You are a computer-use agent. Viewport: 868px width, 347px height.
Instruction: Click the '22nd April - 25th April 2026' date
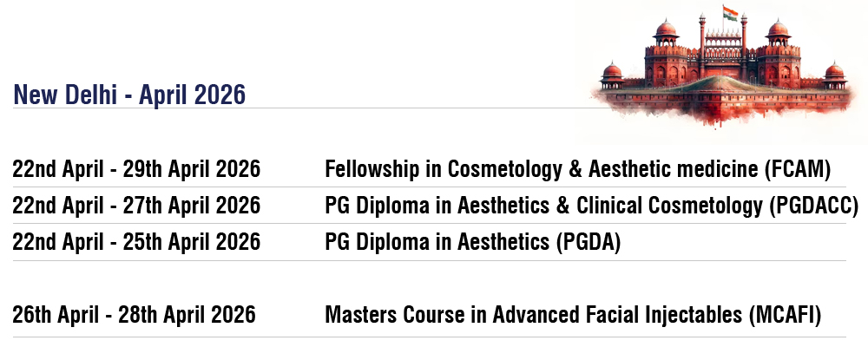coord(136,242)
